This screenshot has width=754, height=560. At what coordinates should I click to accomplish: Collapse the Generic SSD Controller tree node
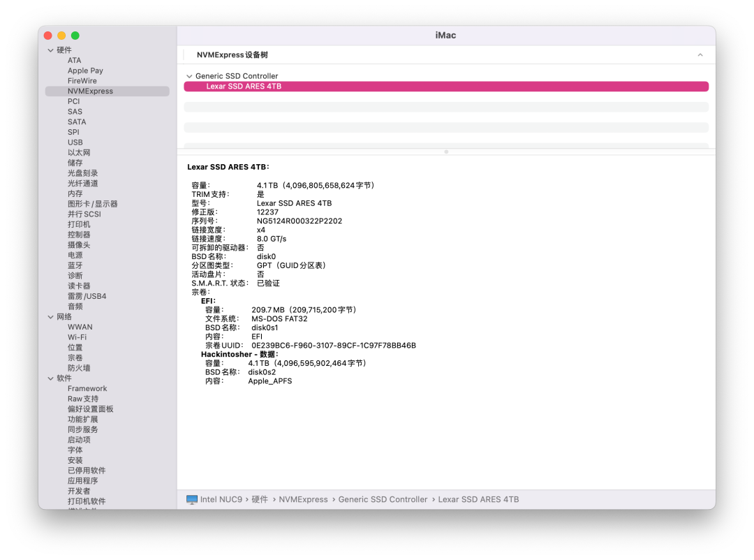(x=189, y=76)
